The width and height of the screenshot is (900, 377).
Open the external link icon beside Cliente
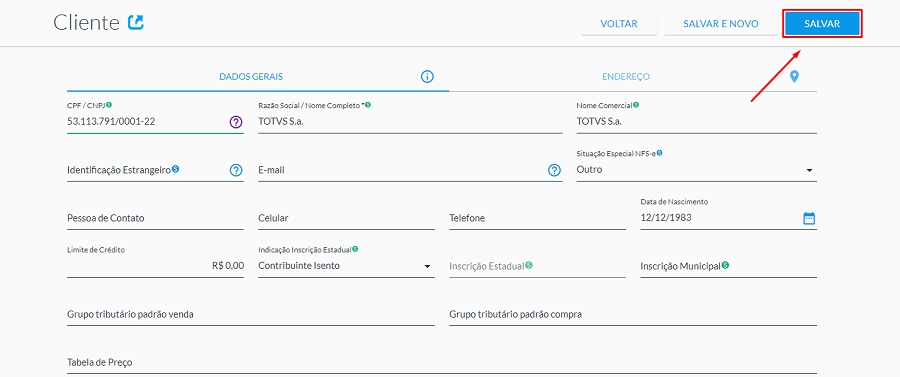coord(135,22)
